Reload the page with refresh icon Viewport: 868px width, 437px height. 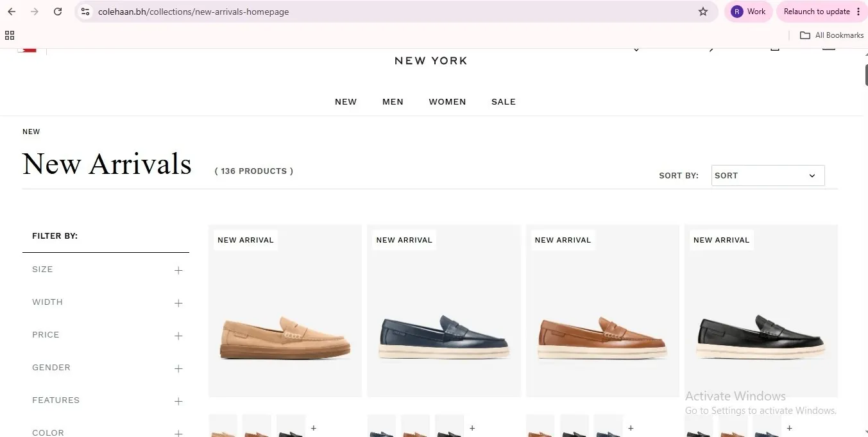[58, 12]
